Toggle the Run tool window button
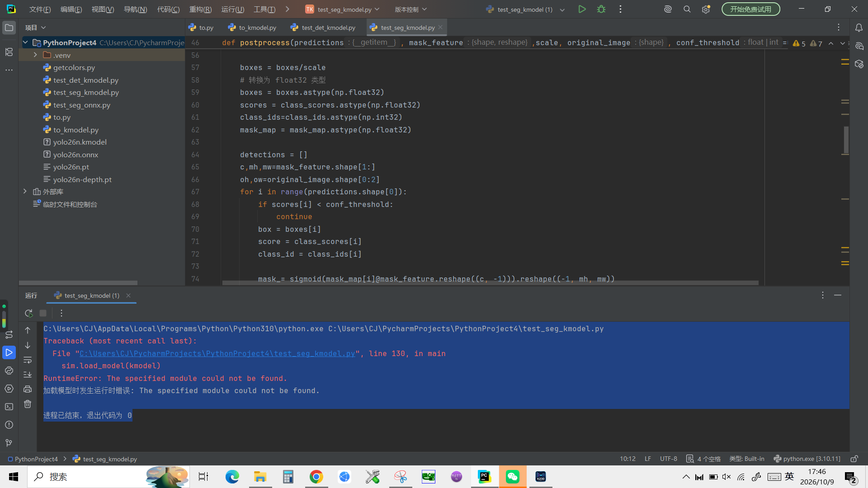The height and width of the screenshot is (488, 868). (9, 352)
